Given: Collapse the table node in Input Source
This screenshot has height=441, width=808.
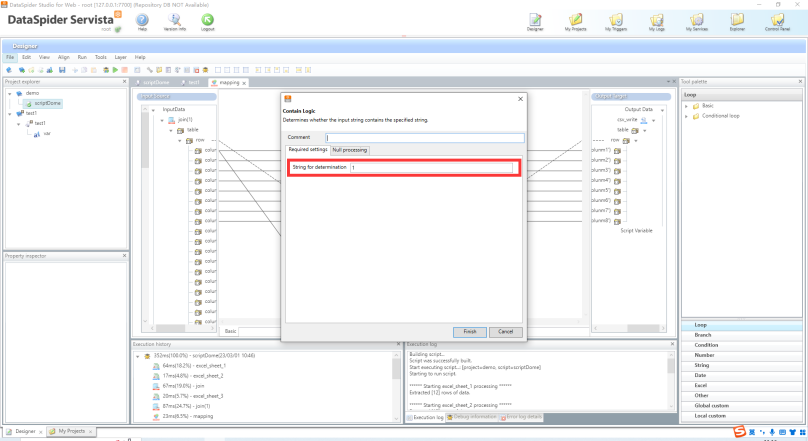Looking at the screenshot, I should (171, 131).
